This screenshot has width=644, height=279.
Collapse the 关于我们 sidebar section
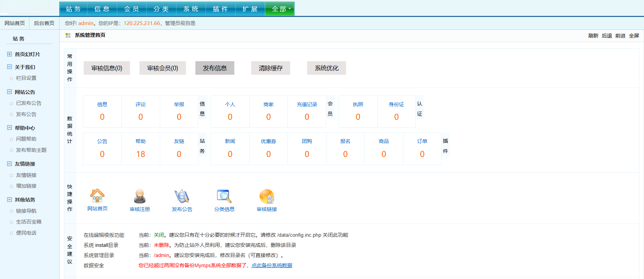[9, 67]
